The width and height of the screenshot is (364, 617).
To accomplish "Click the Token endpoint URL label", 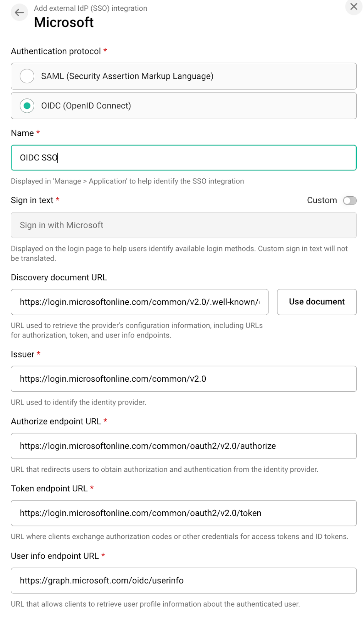I will click(x=49, y=489).
